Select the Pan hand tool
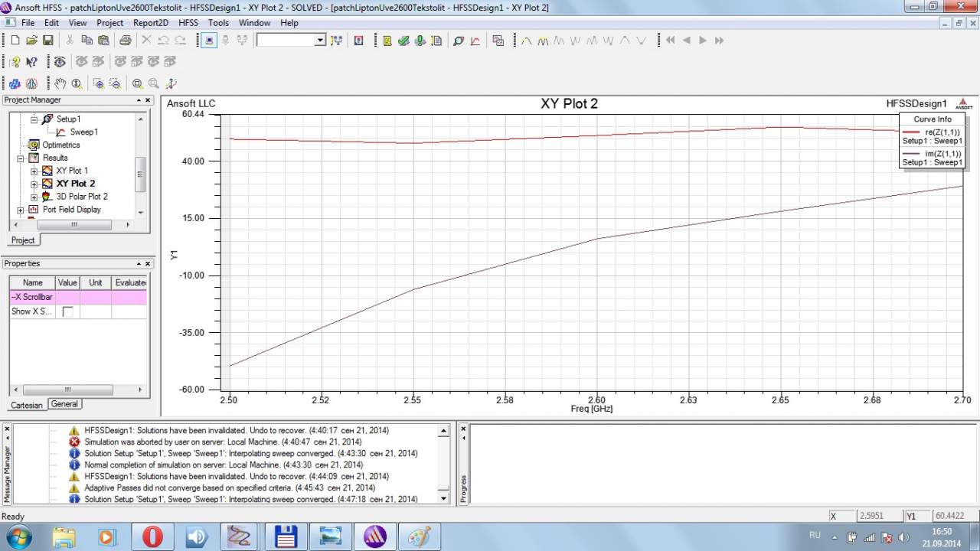The width and height of the screenshot is (980, 551). 60,83
